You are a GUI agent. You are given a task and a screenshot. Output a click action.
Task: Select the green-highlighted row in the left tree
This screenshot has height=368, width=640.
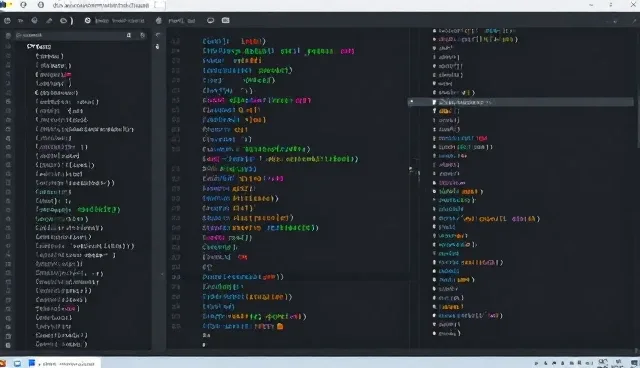[78, 210]
